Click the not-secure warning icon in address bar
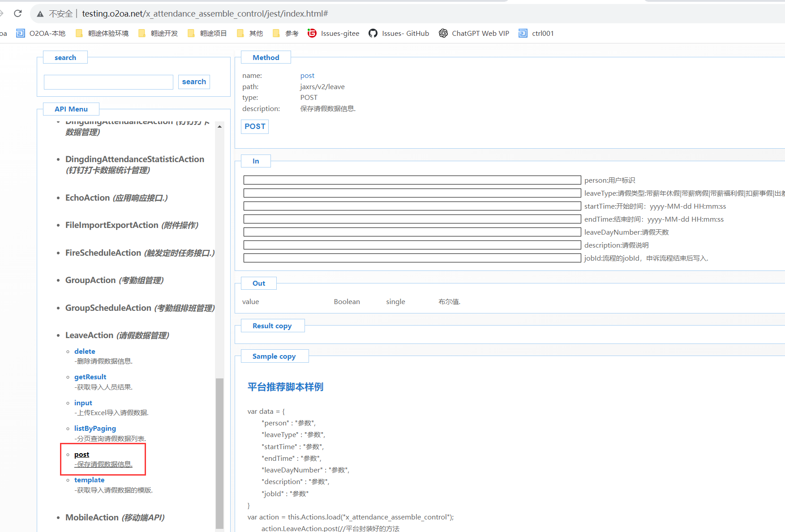785x532 pixels. (x=40, y=14)
